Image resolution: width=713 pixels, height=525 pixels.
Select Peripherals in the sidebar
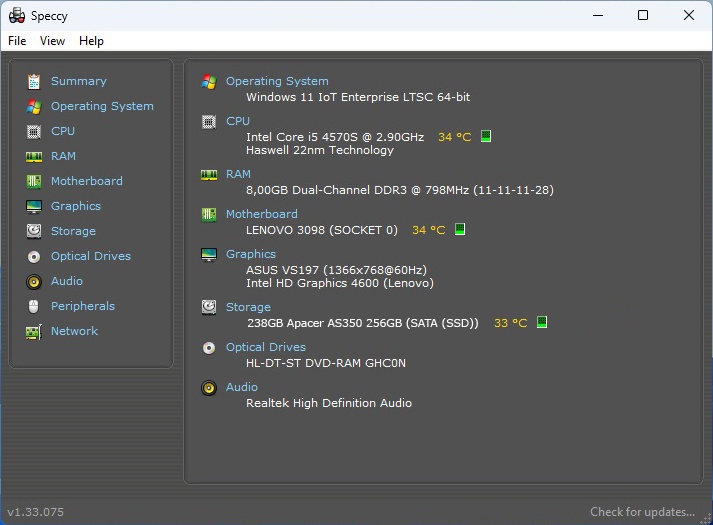coord(83,306)
